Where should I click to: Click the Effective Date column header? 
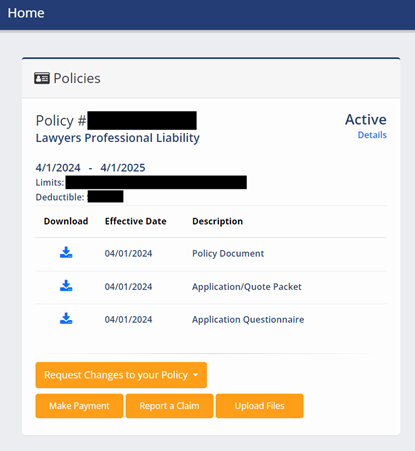pos(136,221)
